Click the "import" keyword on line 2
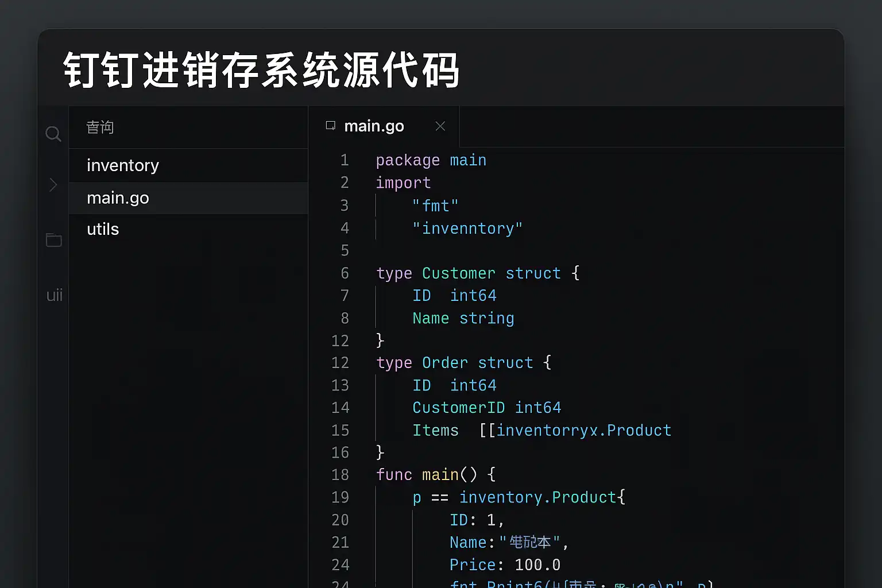This screenshot has height=588, width=882. 403,183
